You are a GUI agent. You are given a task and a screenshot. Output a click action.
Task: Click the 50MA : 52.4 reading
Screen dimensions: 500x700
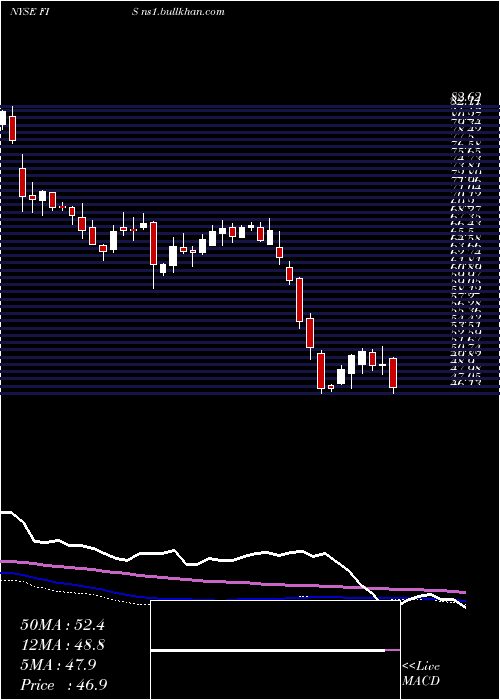(x=62, y=625)
